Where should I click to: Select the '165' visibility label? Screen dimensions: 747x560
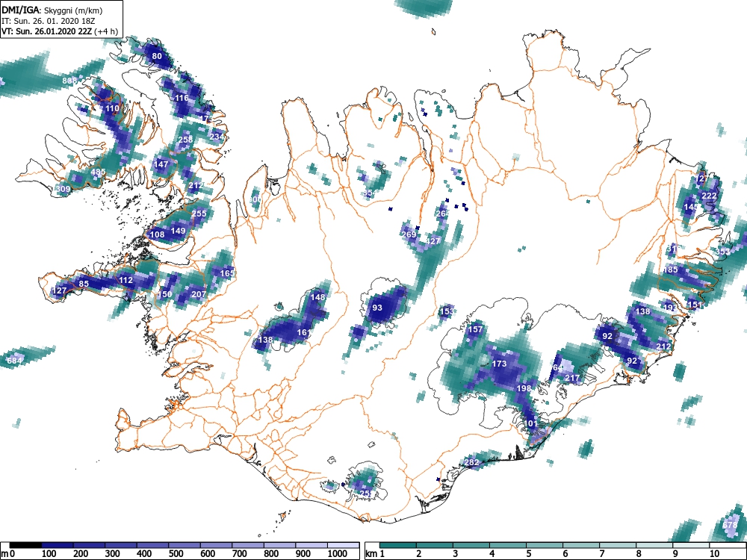[x=227, y=273]
